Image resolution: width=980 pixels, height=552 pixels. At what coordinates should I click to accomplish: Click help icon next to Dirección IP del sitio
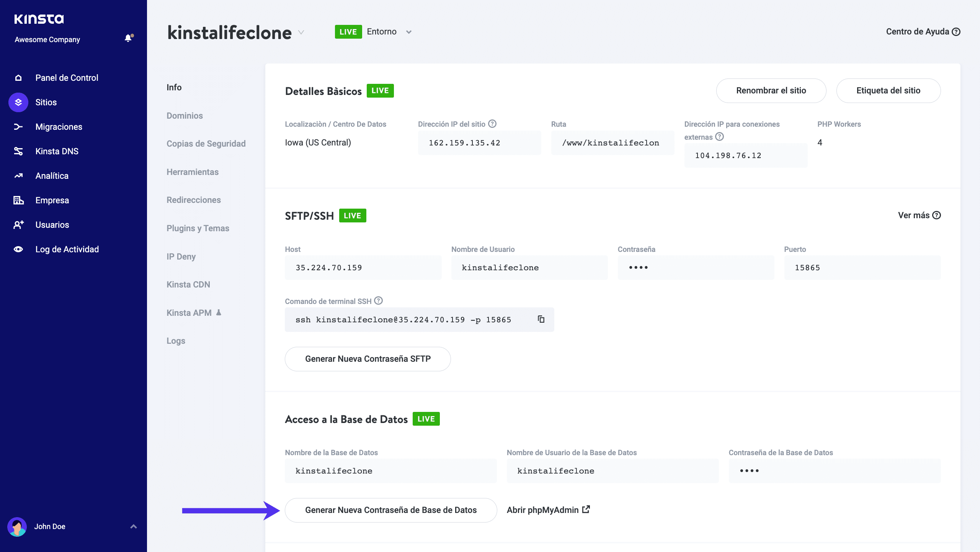pyautogui.click(x=493, y=124)
